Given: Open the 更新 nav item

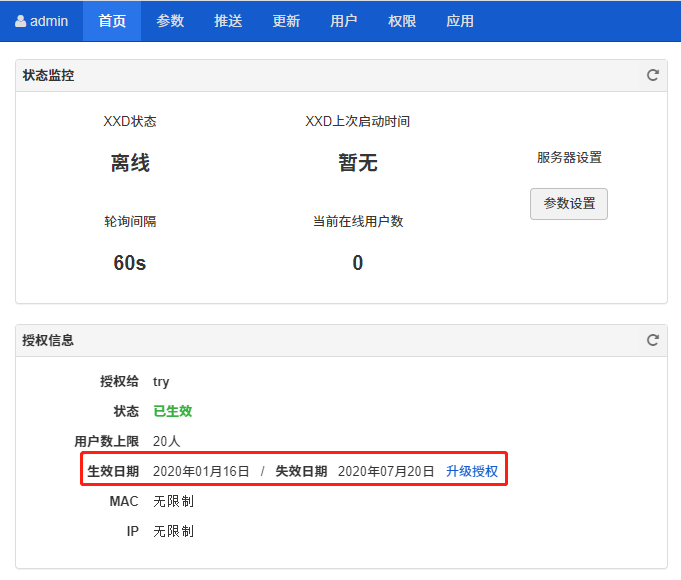Looking at the screenshot, I should [286, 21].
